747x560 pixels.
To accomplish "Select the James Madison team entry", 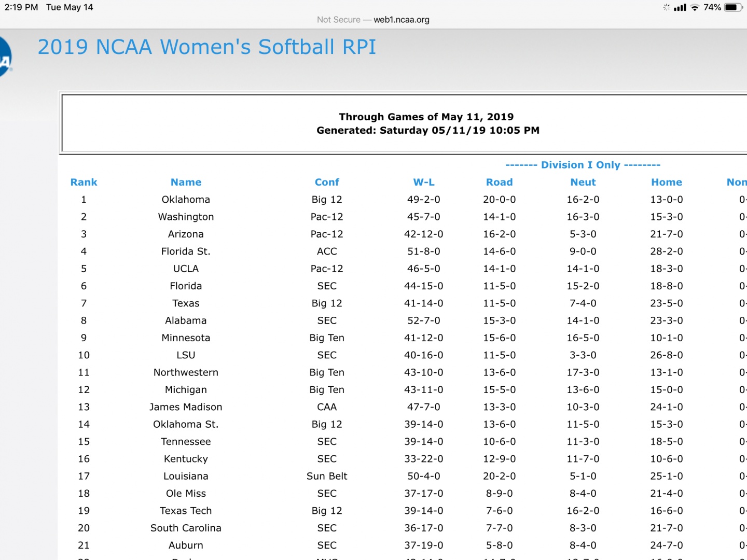I will (x=186, y=407).
